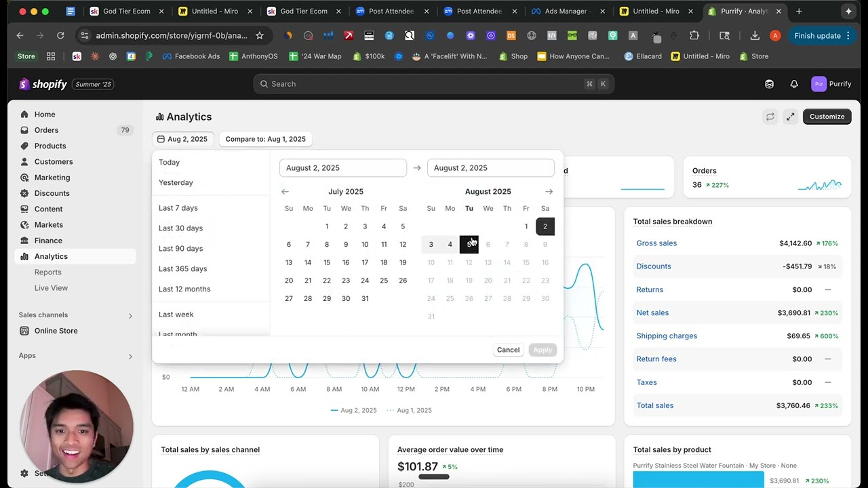This screenshot has height=488, width=868.
Task: Open Online Store sales channel
Action: (x=56, y=331)
